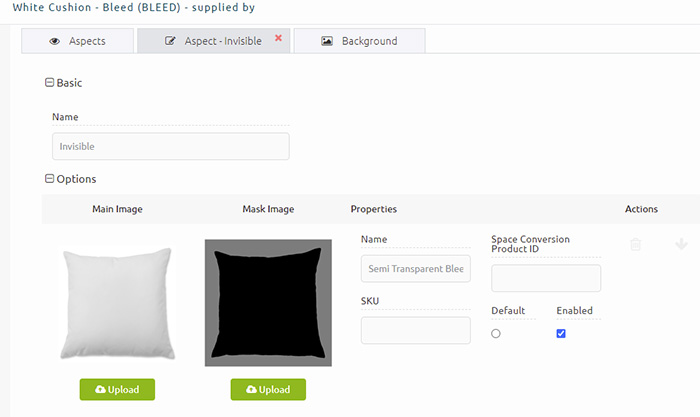The height and width of the screenshot is (417, 700).
Task: Open the Background tab
Action: [x=359, y=41]
